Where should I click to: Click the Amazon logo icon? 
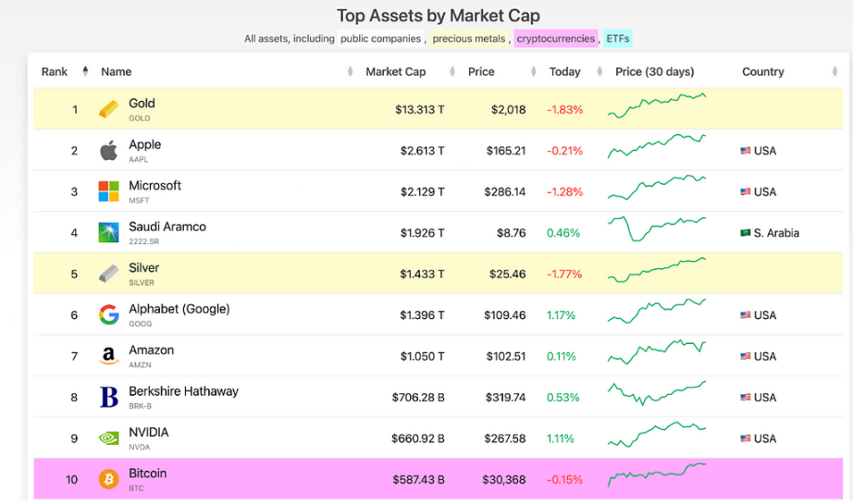point(108,356)
